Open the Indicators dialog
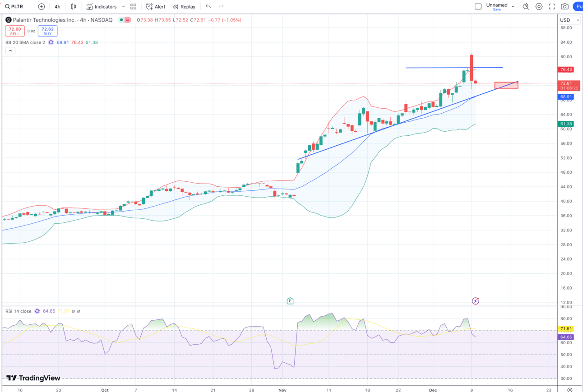583x392 pixels. point(102,7)
